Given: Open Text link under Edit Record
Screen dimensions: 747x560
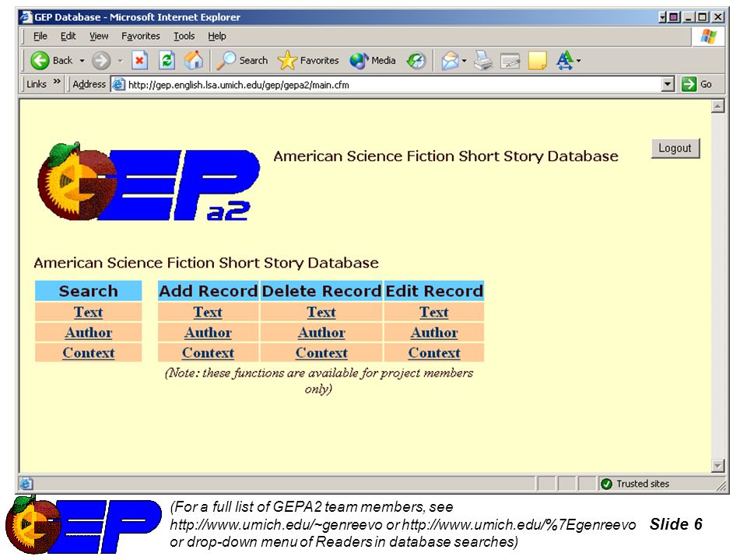Looking at the screenshot, I should pyautogui.click(x=434, y=313).
